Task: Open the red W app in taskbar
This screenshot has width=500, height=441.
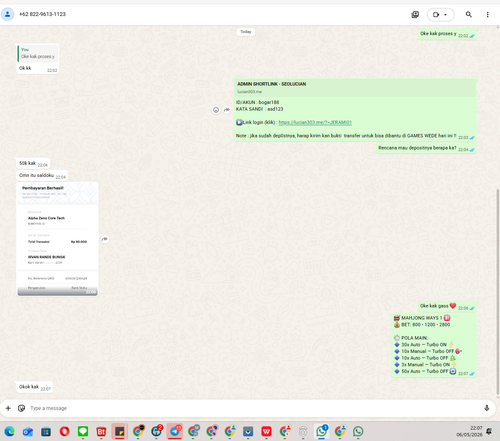Action: coord(266,432)
